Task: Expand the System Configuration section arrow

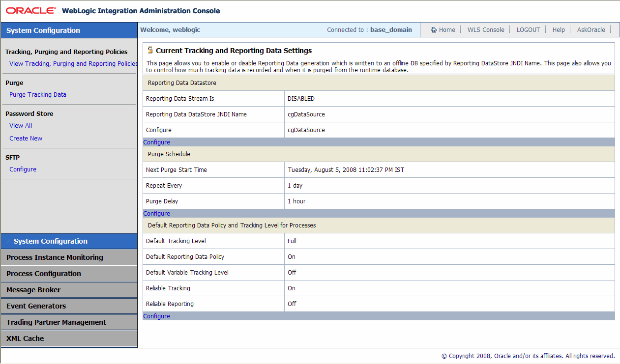Action: click(8, 241)
